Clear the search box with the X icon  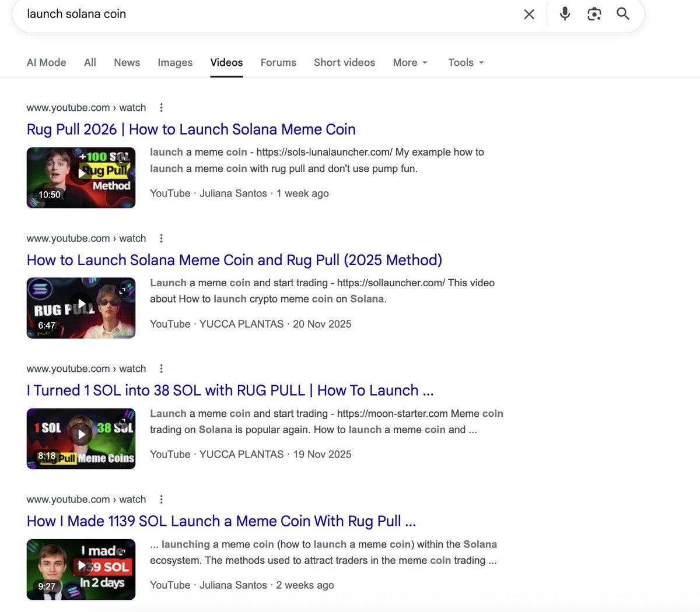[529, 14]
